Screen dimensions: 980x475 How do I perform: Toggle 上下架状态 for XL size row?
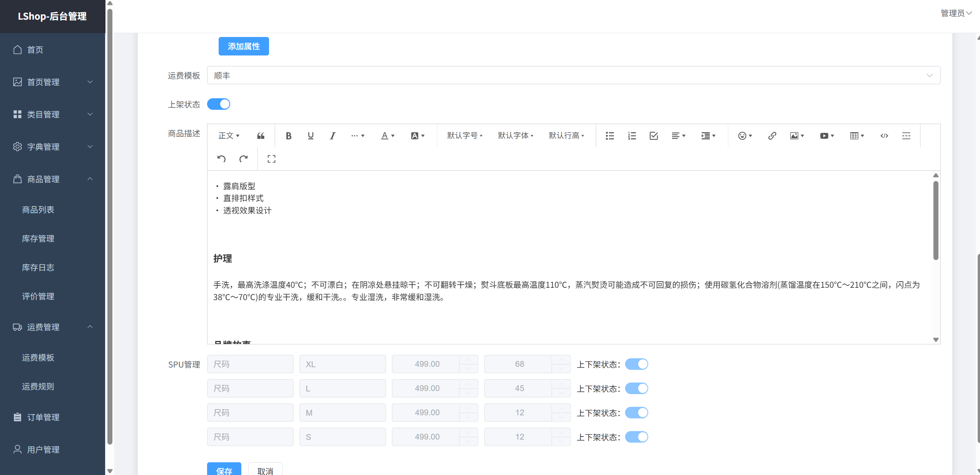coord(636,364)
